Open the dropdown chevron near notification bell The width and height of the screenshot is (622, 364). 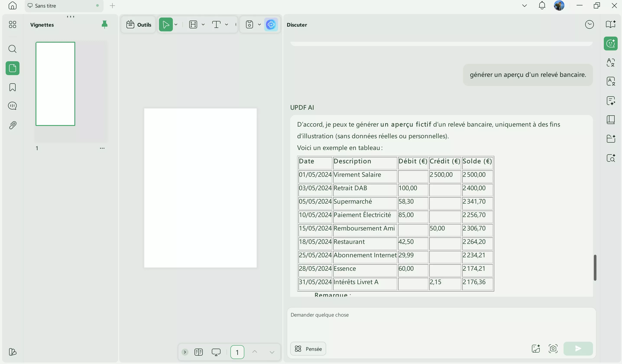525,5
